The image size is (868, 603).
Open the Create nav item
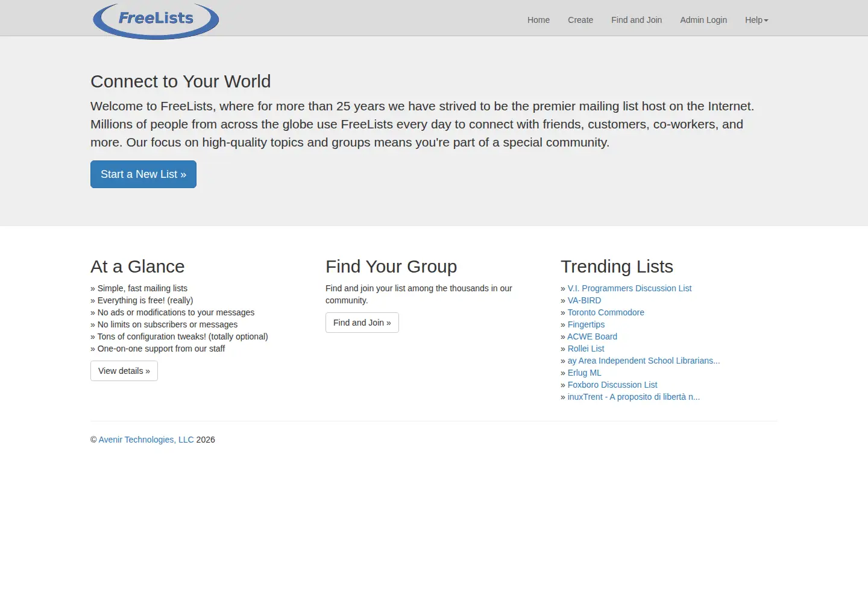click(580, 20)
